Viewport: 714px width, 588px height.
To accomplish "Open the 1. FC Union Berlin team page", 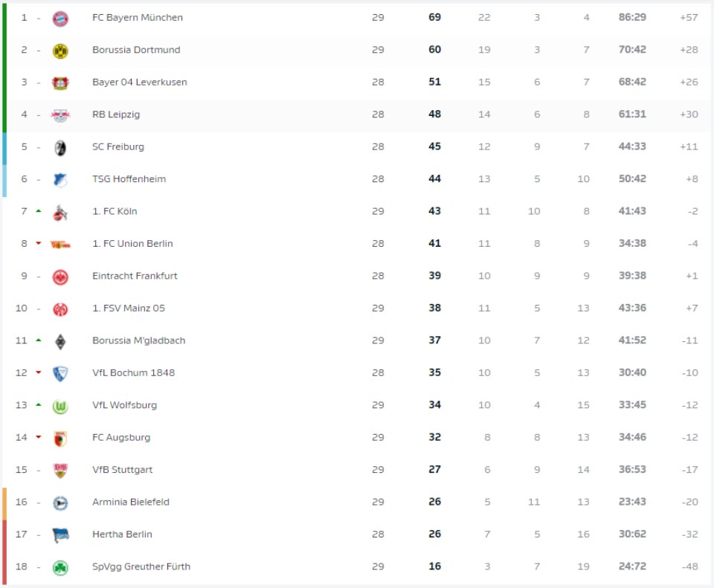I will pyautogui.click(x=132, y=244).
